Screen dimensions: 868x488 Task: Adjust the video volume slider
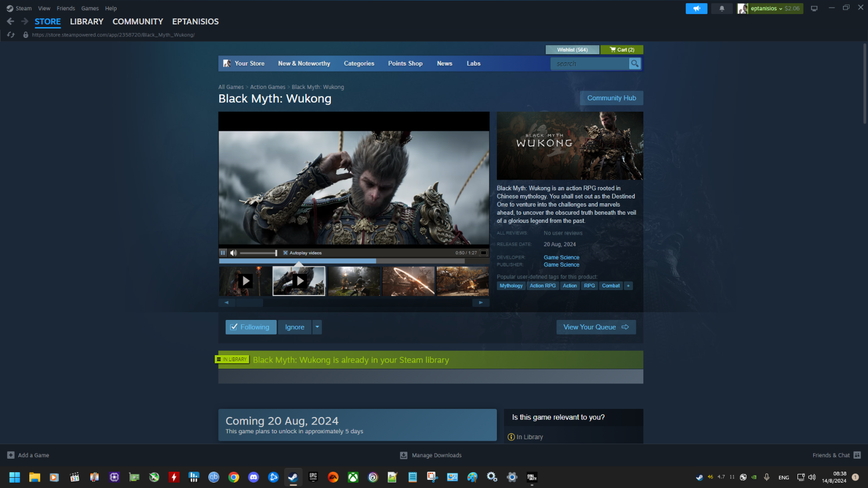[259, 253]
